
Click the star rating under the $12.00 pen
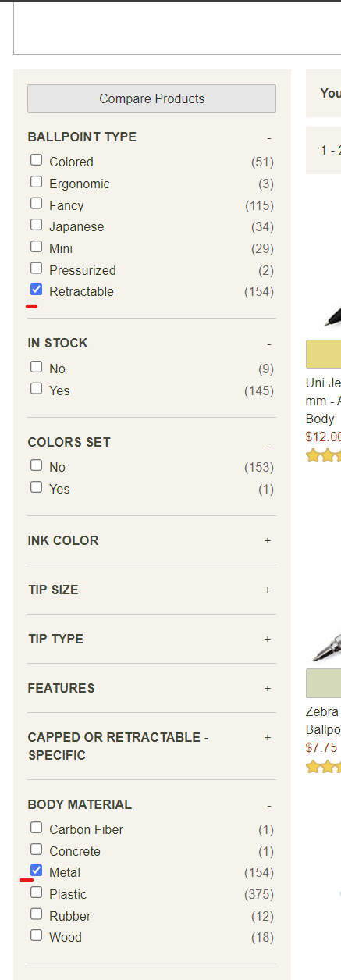[323, 456]
